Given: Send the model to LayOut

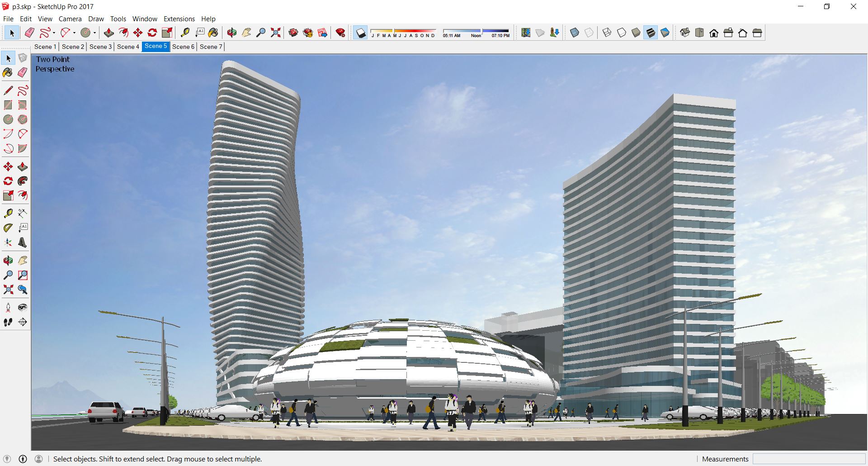Looking at the screenshot, I should click(322, 33).
